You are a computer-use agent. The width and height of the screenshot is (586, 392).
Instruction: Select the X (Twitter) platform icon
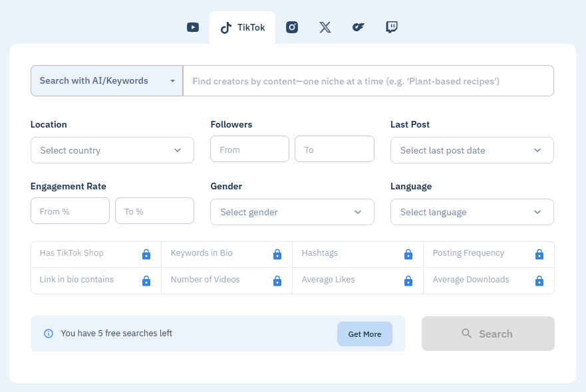(x=325, y=27)
